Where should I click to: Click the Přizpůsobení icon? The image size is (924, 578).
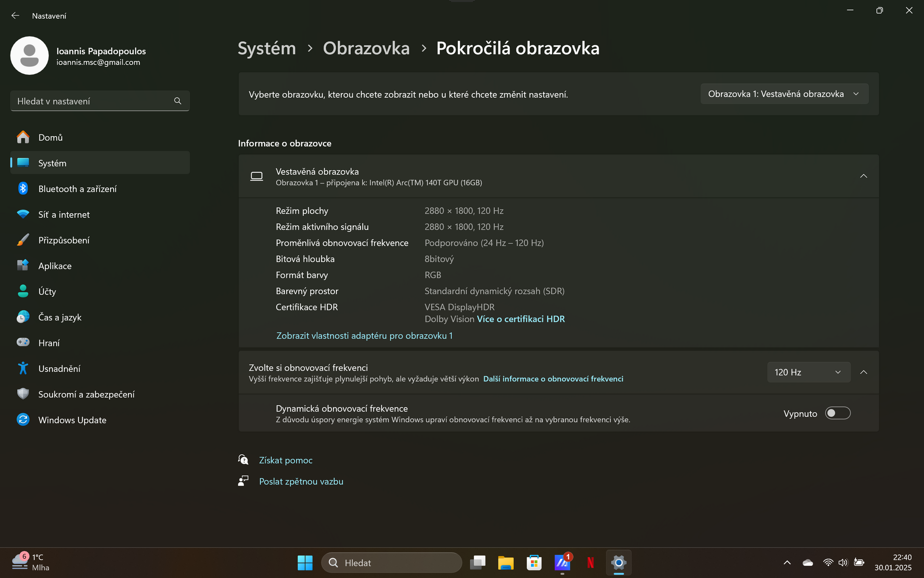(22, 240)
